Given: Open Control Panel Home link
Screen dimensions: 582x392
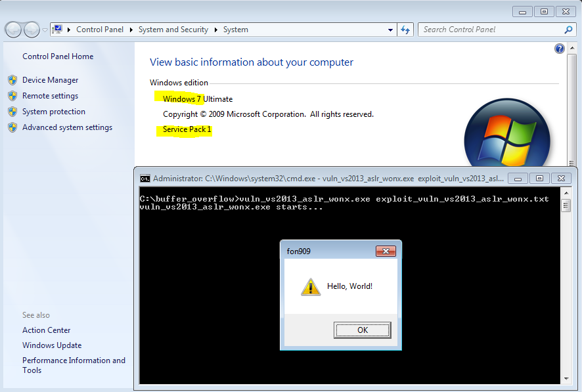Looking at the screenshot, I should (x=58, y=56).
